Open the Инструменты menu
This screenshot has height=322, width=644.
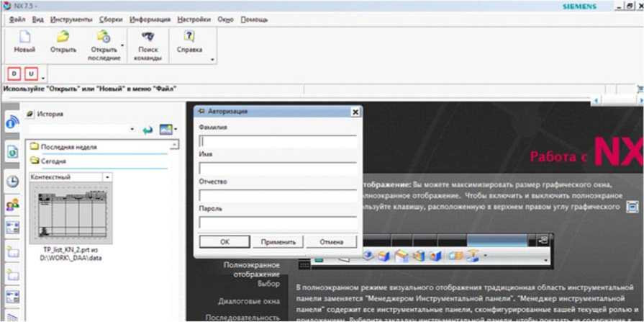[x=71, y=19]
